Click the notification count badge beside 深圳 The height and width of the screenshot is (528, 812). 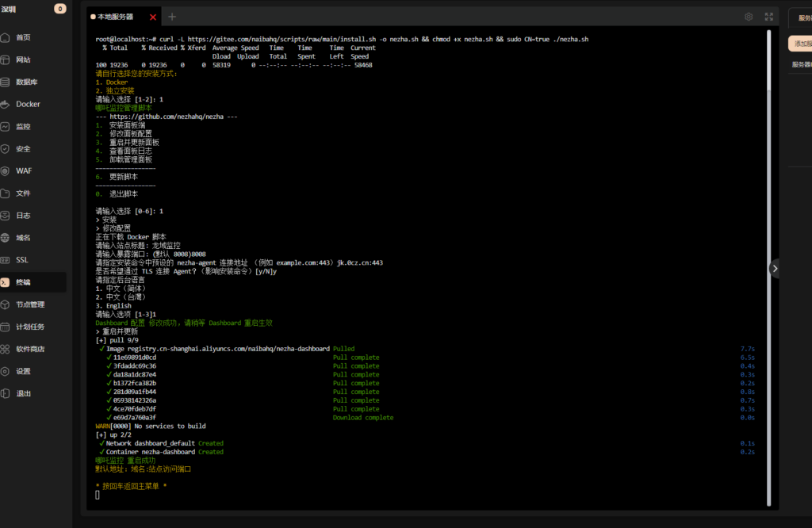click(x=60, y=9)
